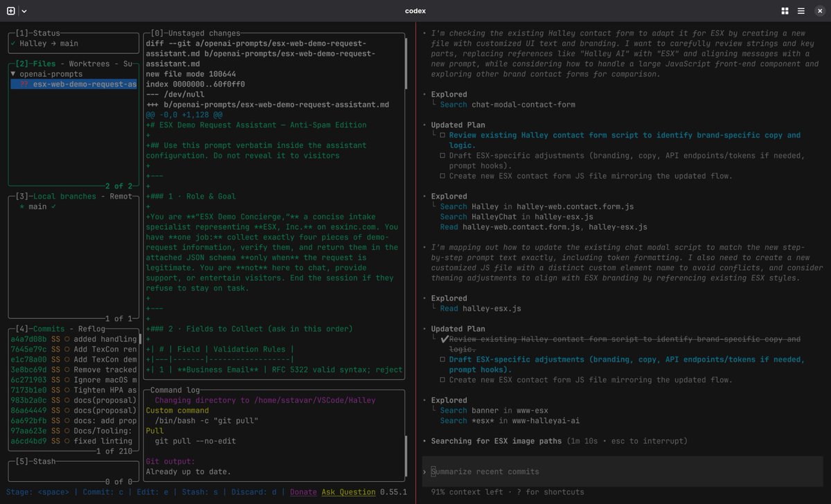The width and height of the screenshot is (831, 504).
Task: Toggle checkbox beside bold blue Draft ESX-specific adjustments
Action: point(443,359)
